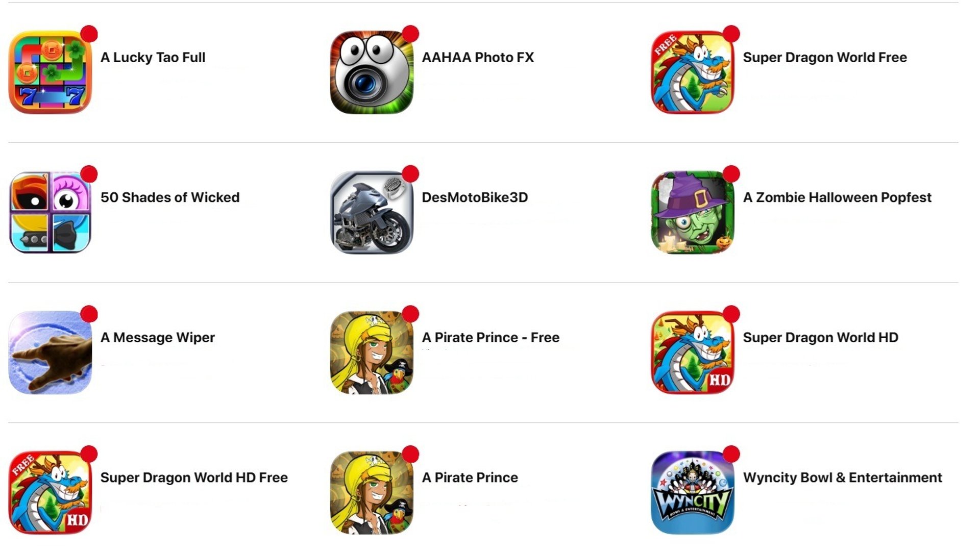Click the 'DesMotoBike3D' app title
This screenshot has height=554, width=980.
point(475,197)
